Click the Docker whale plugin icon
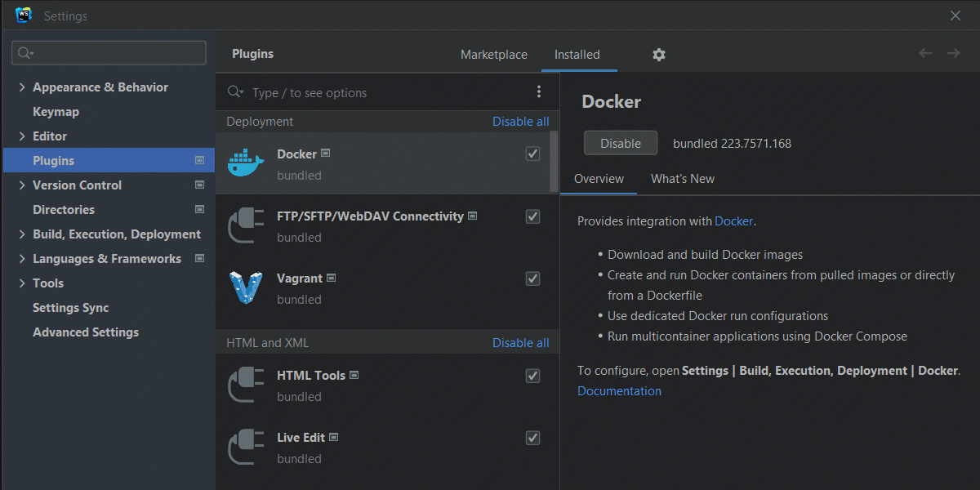Viewport: 980px width, 490px height. [x=246, y=162]
